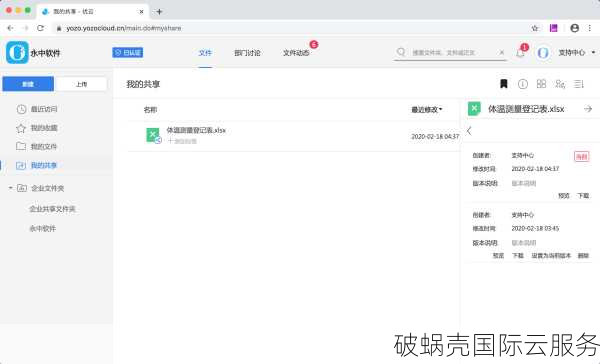Open the 永中软件 sidebar folder
This screenshot has width=600, height=364.
tap(43, 229)
